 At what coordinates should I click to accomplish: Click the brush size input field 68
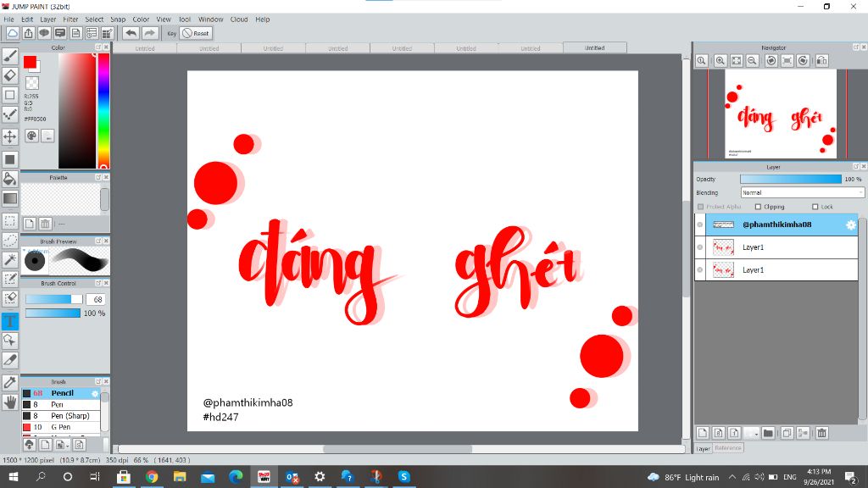click(x=97, y=299)
